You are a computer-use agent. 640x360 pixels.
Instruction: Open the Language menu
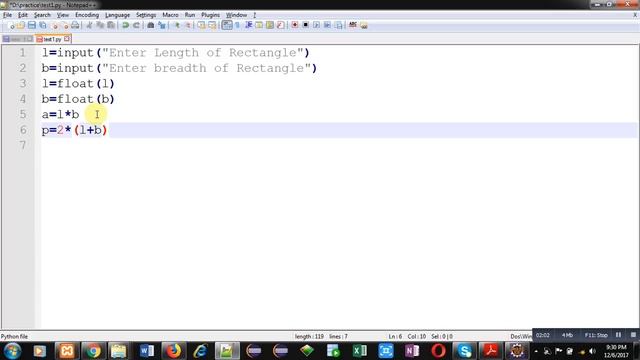117,15
